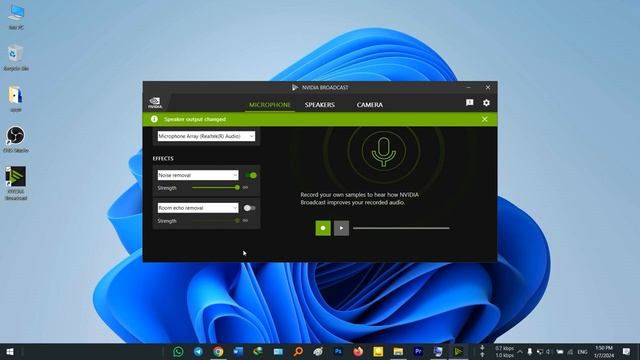Open File Explorer from the taskbar
Viewport: 640px width, 360px height.
398,352
